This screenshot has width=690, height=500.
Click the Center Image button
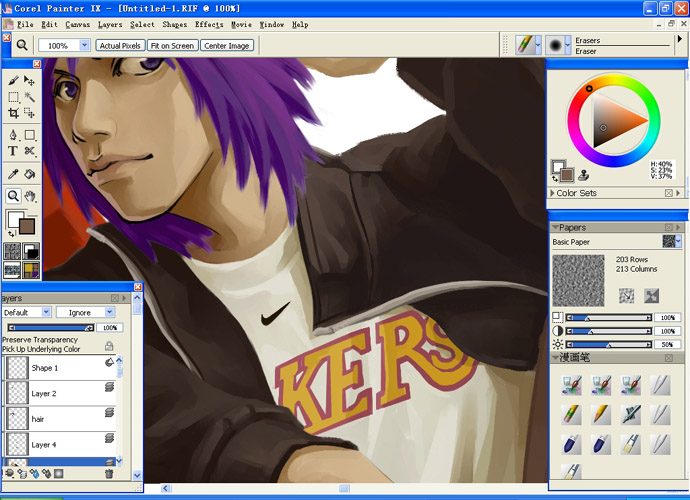click(227, 45)
